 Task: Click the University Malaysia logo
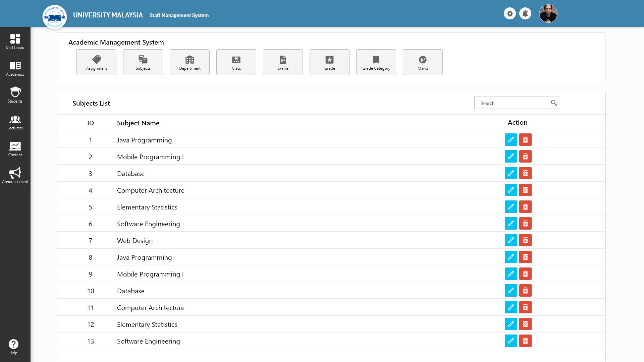55,17
